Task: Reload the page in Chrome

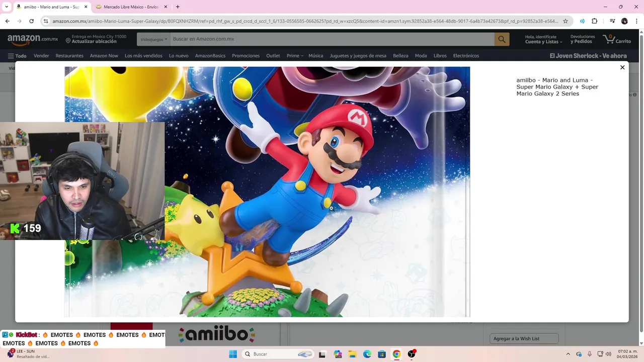Action: [x=31, y=21]
